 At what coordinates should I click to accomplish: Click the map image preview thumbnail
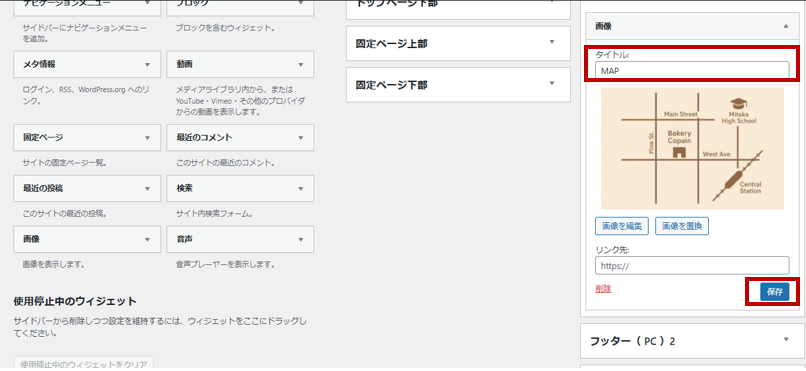click(692, 148)
